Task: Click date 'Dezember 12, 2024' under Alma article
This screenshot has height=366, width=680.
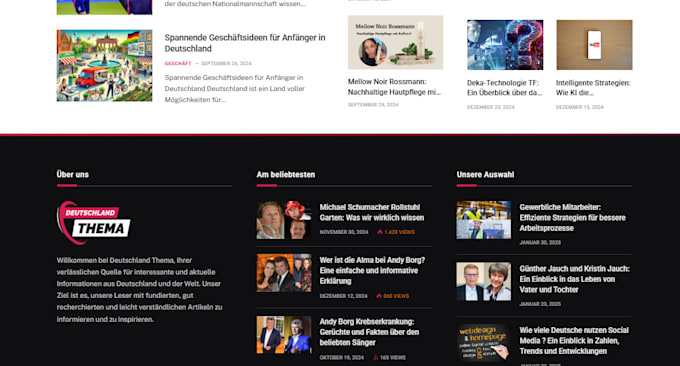Action: pos(343,296)
